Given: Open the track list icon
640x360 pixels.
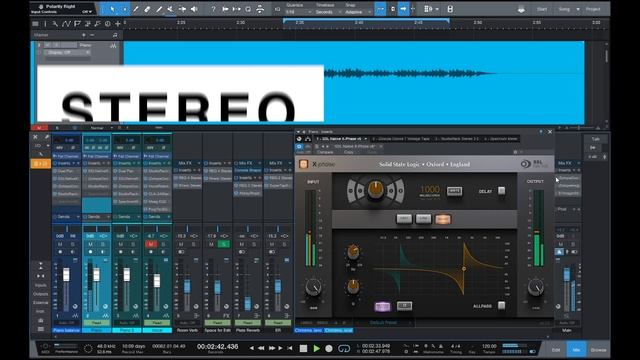Looking at the screenshot, I should (35, 24).
